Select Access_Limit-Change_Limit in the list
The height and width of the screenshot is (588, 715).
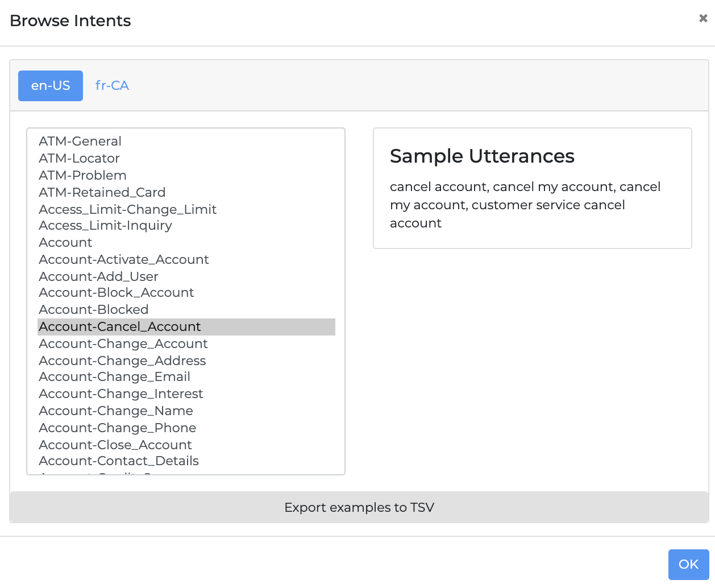coord(127,209)
